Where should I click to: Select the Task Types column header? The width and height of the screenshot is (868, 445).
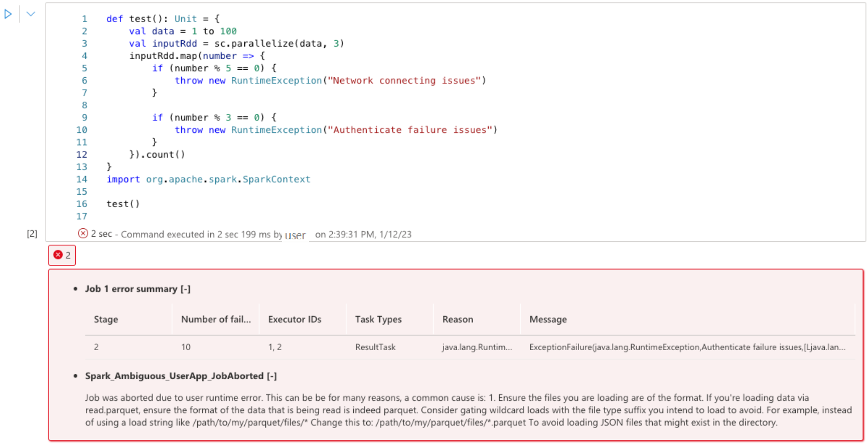pyautogui.click(x=378, y=320)
